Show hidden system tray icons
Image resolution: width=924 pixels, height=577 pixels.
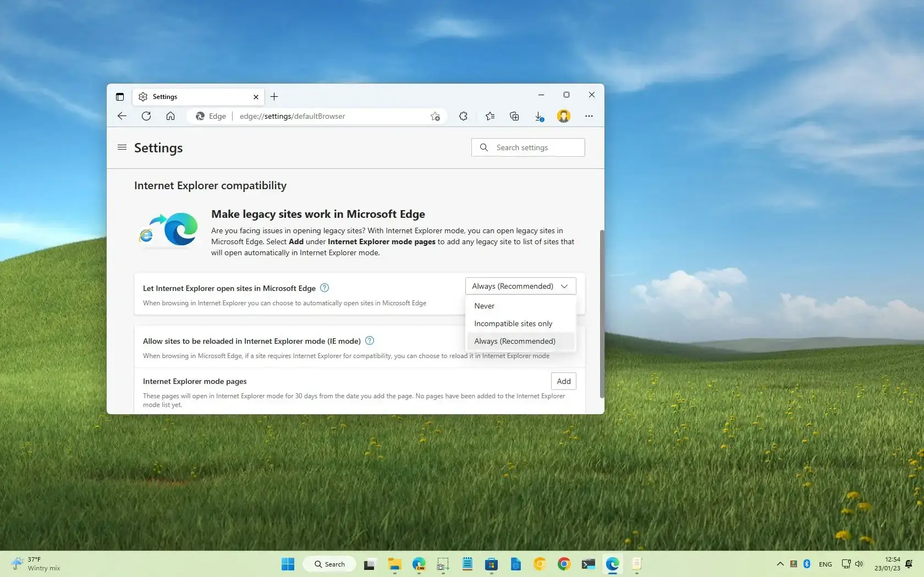click(780, 564)
